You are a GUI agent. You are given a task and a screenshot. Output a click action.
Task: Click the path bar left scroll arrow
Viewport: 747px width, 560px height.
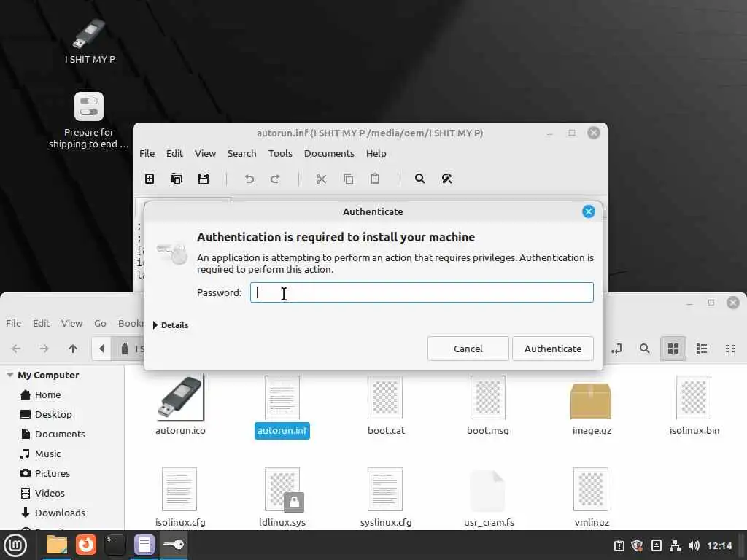point(101,349)
